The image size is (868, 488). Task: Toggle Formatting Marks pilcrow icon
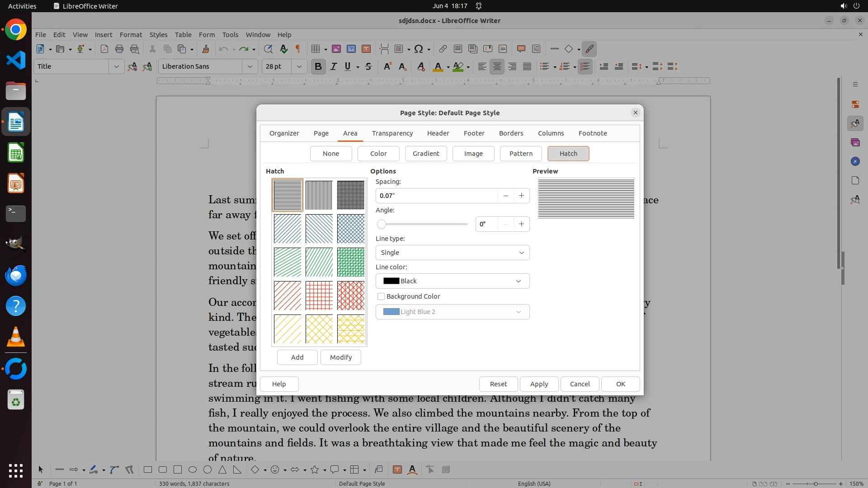click(x=298, y=49)
